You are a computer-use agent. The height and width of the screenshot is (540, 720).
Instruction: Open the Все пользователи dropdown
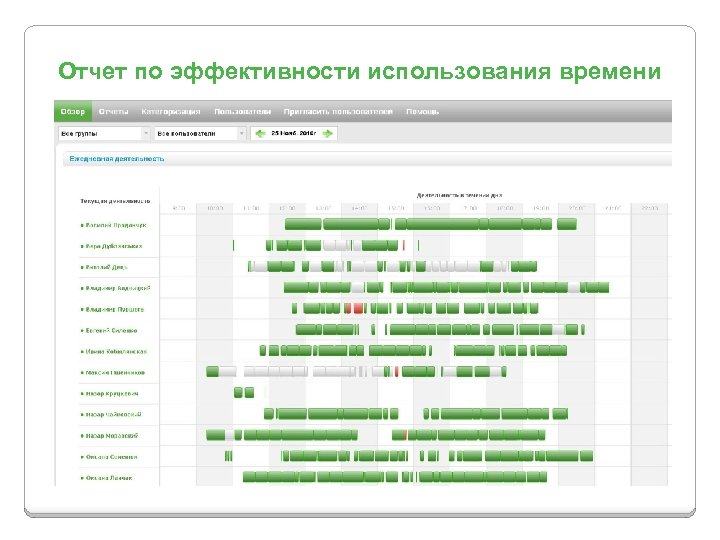tap(200, 134)
